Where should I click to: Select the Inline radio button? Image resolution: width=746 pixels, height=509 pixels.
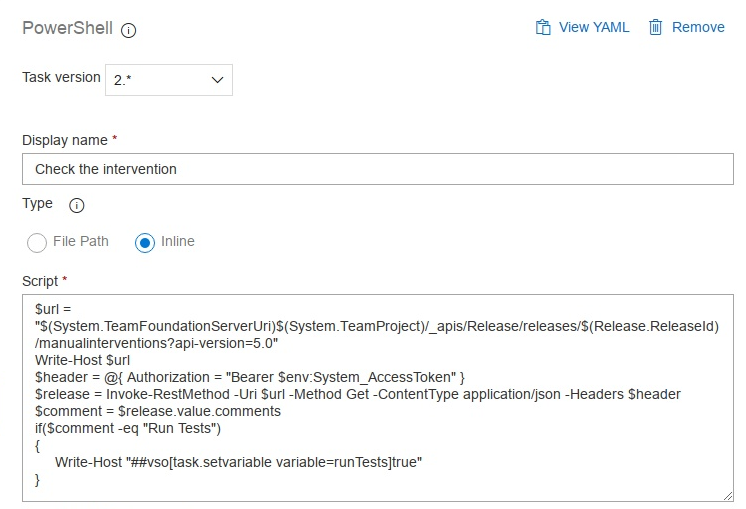(x=145, y=242)
